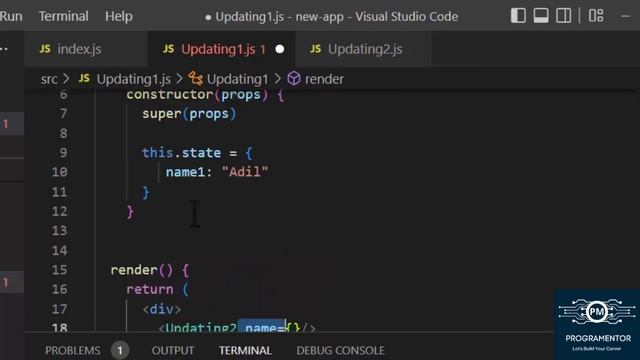Image resolution: width=640 pixels, height=360 pixels.
Task: Close unsaved Updating1.js tab via dot
Action: pyautogui.click(x=280, y=49)
